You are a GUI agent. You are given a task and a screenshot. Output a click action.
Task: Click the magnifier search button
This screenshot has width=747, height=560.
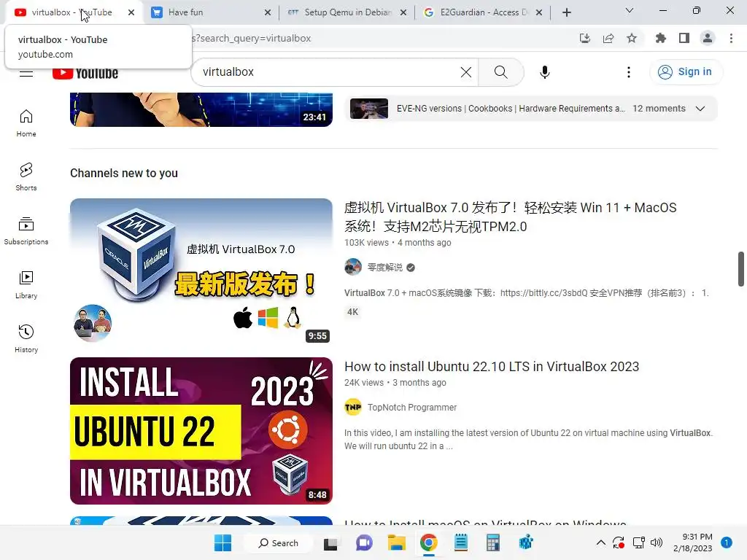coord(500,72)
